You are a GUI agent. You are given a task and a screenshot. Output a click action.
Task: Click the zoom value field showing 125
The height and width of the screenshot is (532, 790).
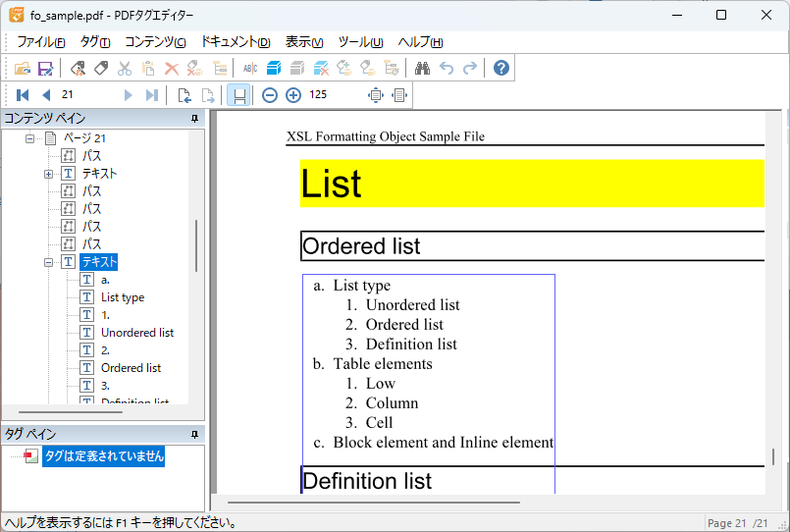pos(334,94)
